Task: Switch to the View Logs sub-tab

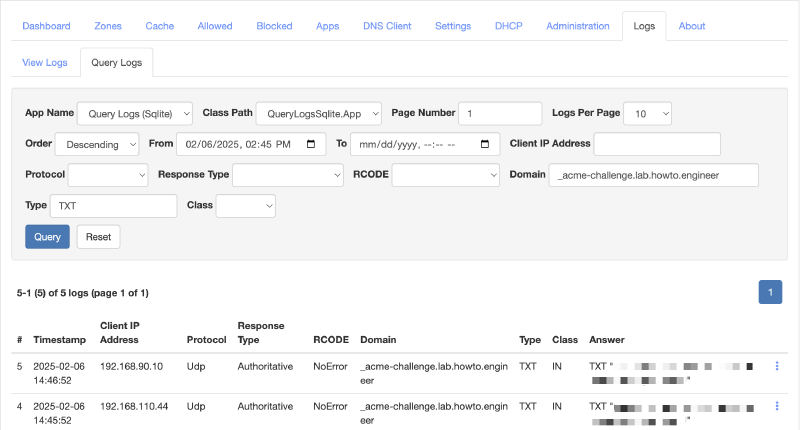Action: click(45, 63)
